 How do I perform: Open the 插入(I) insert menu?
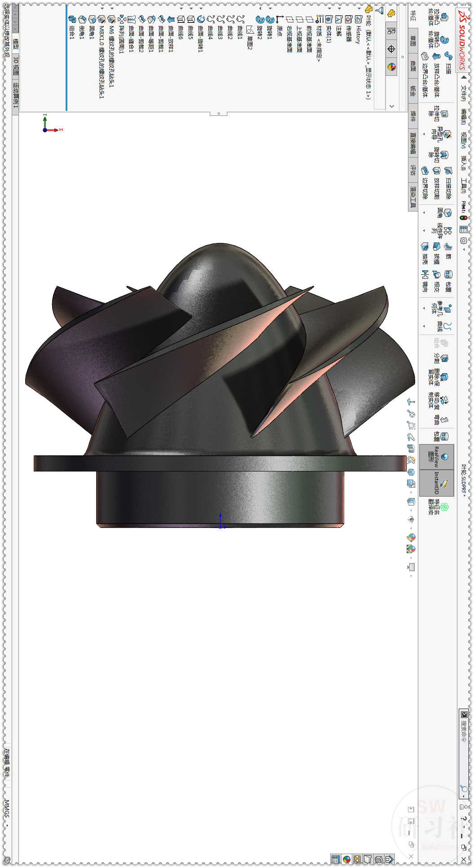pos(464,163)
